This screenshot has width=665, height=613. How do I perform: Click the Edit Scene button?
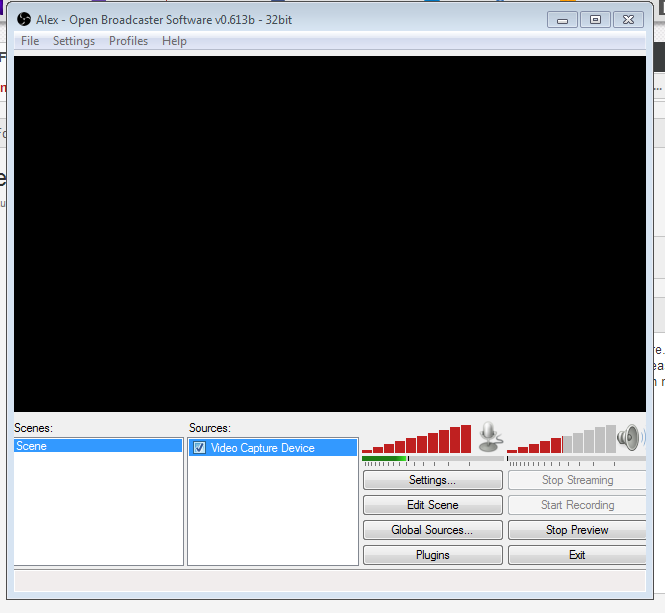point(433,505)
